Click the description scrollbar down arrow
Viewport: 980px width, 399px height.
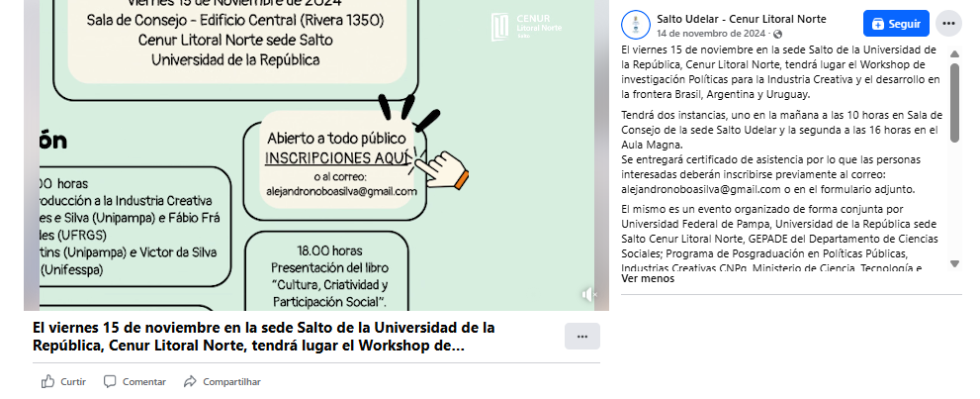pyautogui.click(x=954, y=263)
